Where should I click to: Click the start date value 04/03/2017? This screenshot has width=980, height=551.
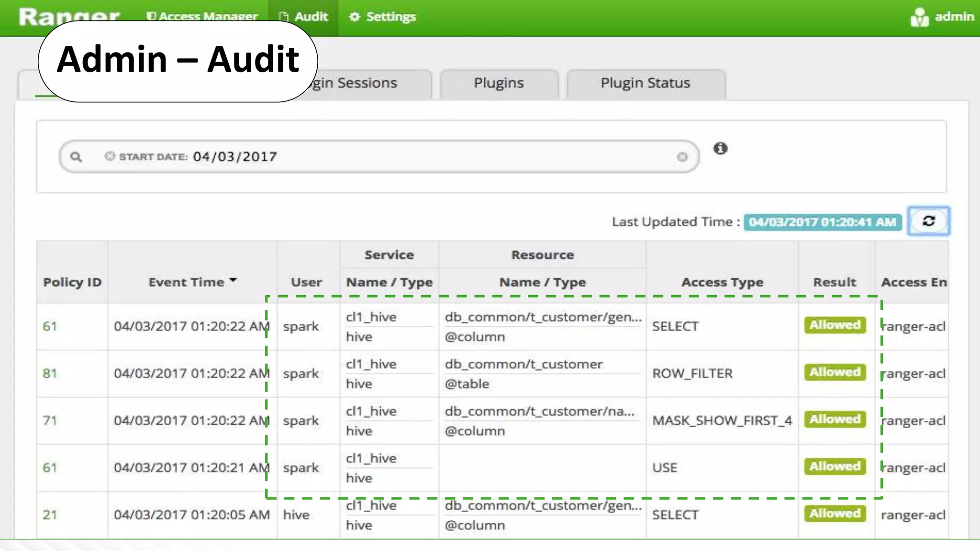235,157
